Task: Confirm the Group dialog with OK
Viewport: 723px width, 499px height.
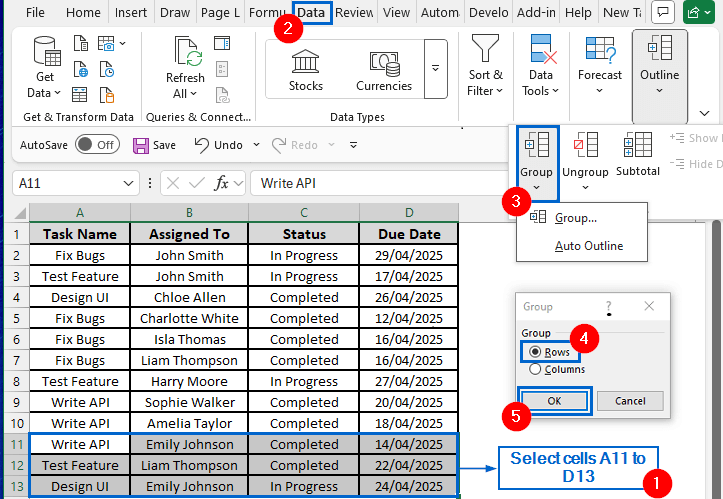Action: click(555, 401)
